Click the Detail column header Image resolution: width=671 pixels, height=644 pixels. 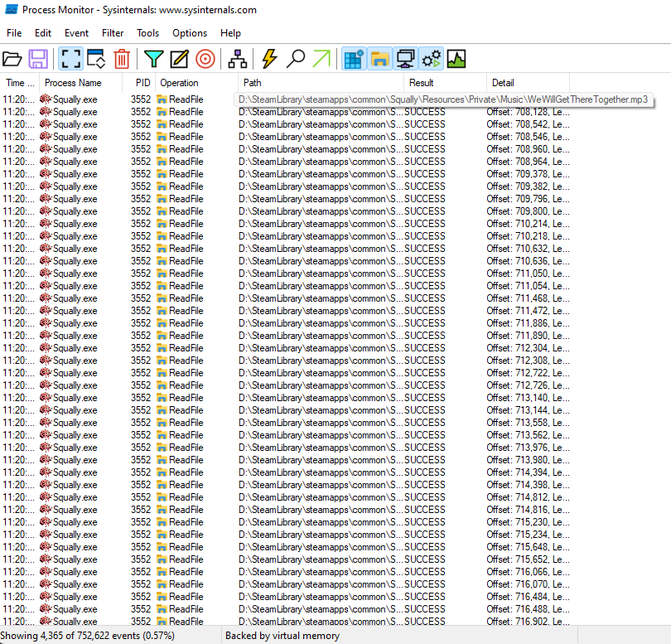coord(528,83)
